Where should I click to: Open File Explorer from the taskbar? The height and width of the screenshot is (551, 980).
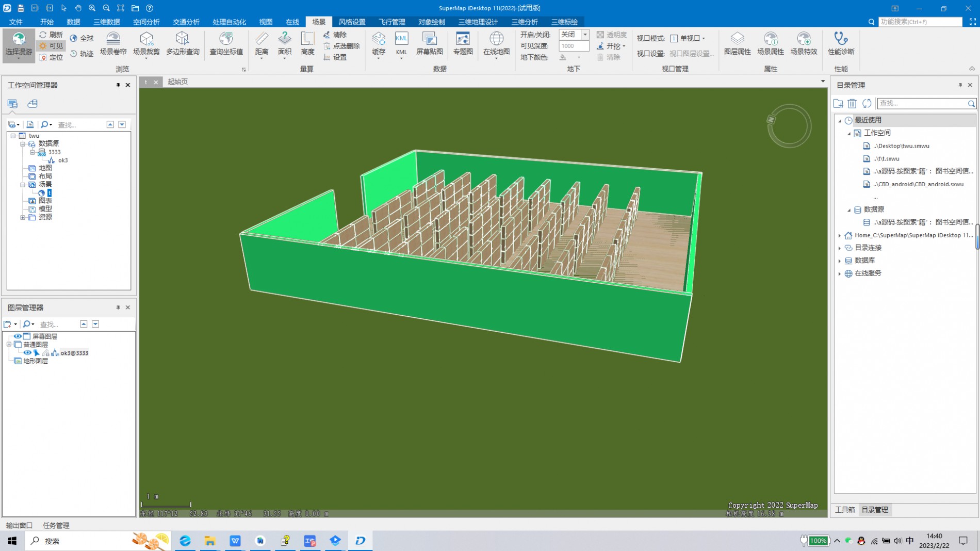[210, 541]
